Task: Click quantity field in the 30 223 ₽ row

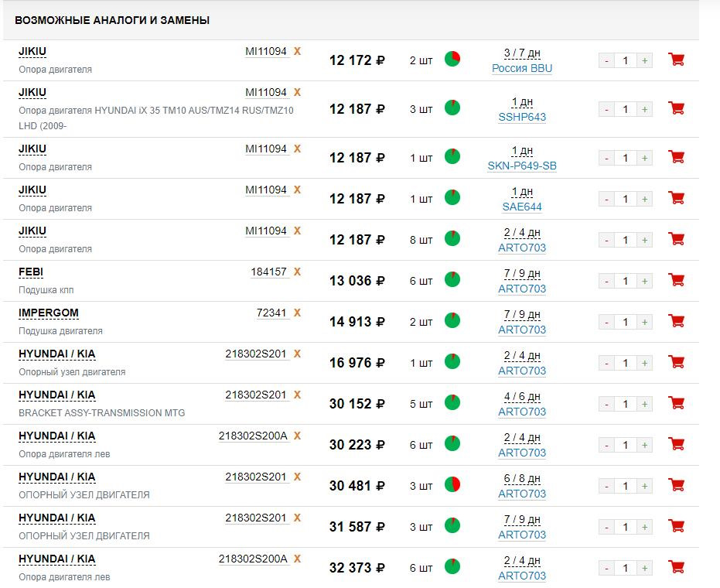Action: (x=626, y=445)
